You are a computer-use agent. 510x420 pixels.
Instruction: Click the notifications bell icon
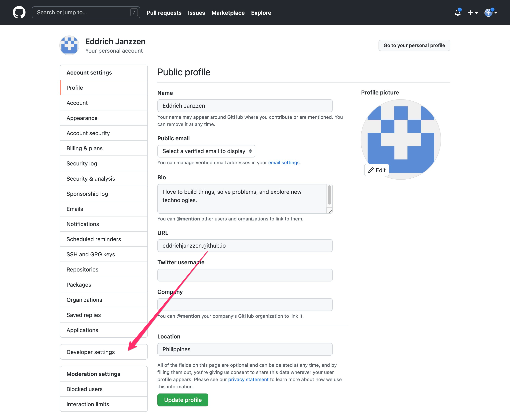click(457, 12)
